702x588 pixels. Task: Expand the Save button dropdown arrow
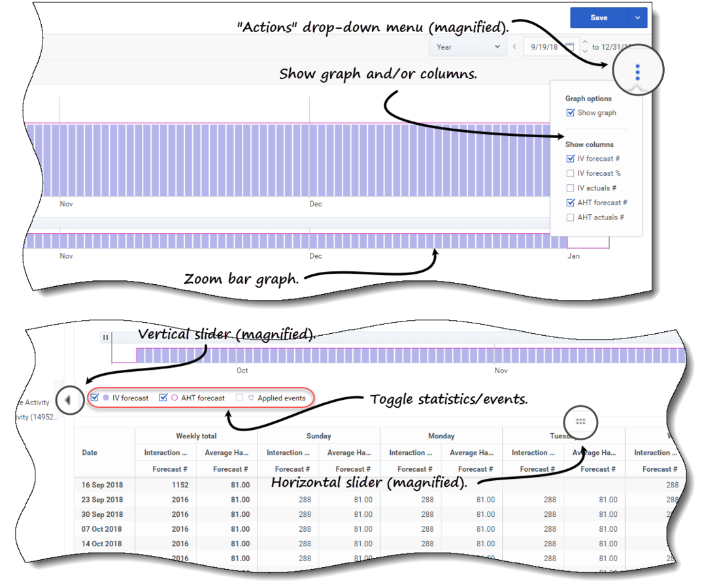click(x=637, y=18)
